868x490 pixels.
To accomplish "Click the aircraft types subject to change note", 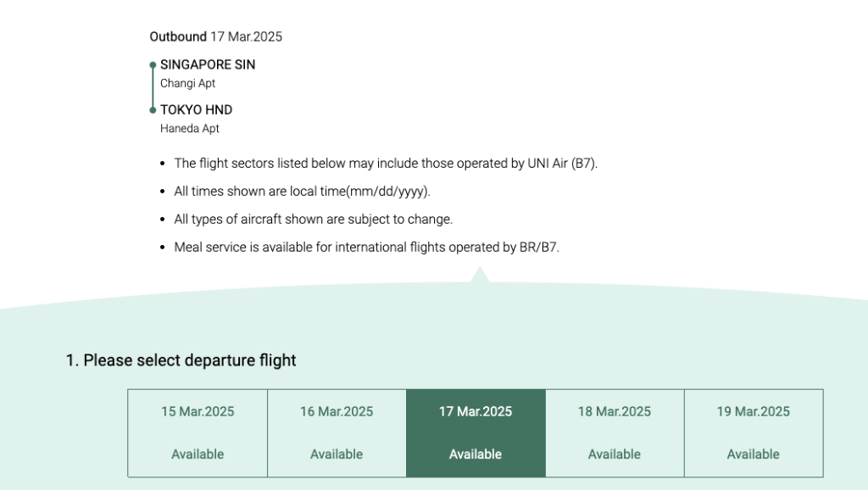I will [314, 220].
